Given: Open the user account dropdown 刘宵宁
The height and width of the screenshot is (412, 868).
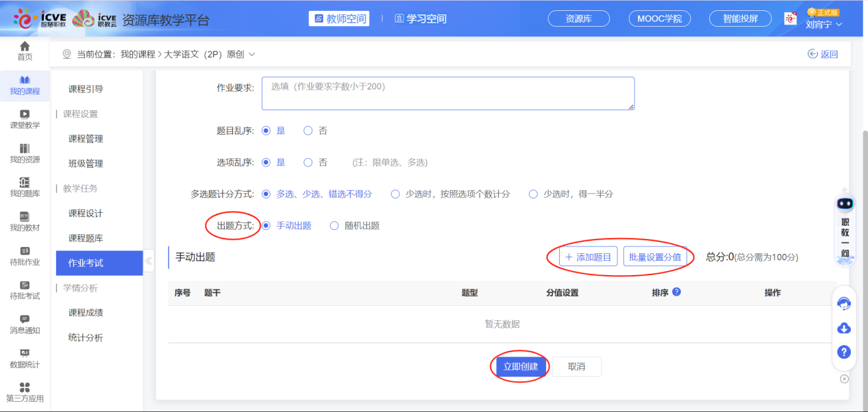Looking at the screenshot, I should [823, 25].
